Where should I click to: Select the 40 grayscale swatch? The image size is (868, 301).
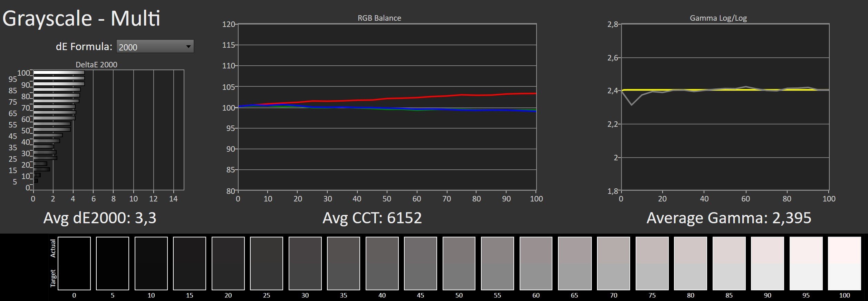tap(382, 263)
